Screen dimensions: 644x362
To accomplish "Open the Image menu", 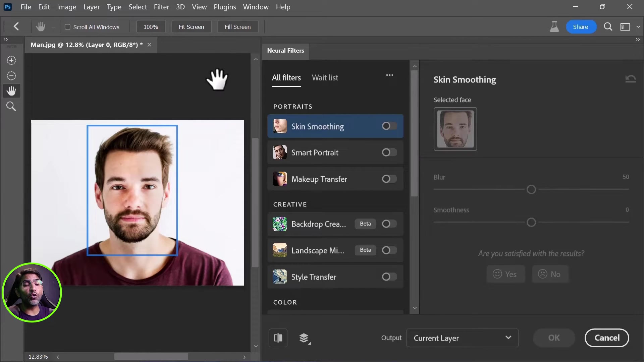I will 66,7.
